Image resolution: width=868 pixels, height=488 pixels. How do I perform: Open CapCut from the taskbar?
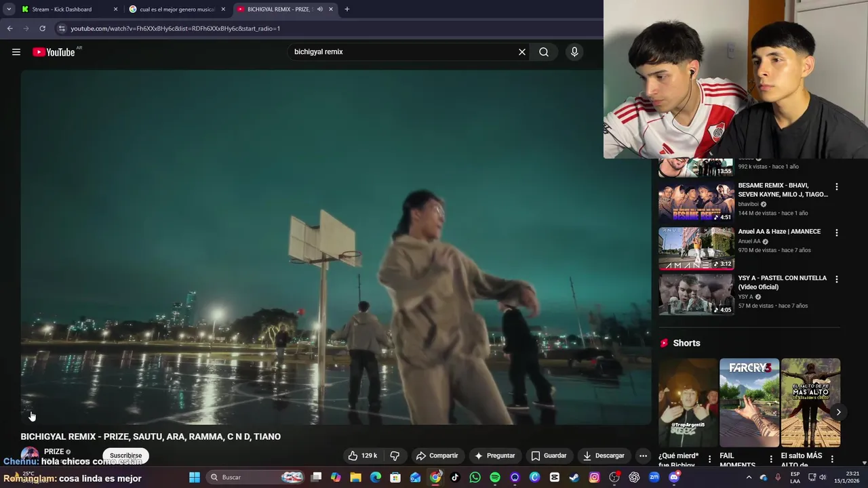555,477
